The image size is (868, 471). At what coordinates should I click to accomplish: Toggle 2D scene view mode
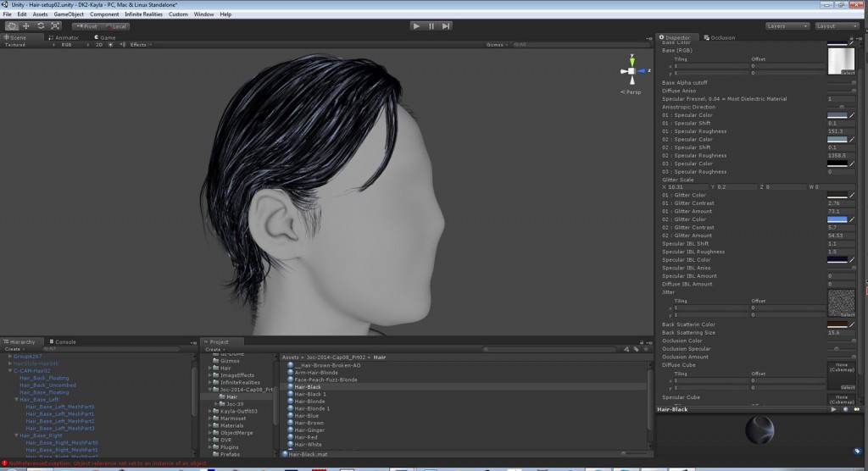[x=99, y=45]
